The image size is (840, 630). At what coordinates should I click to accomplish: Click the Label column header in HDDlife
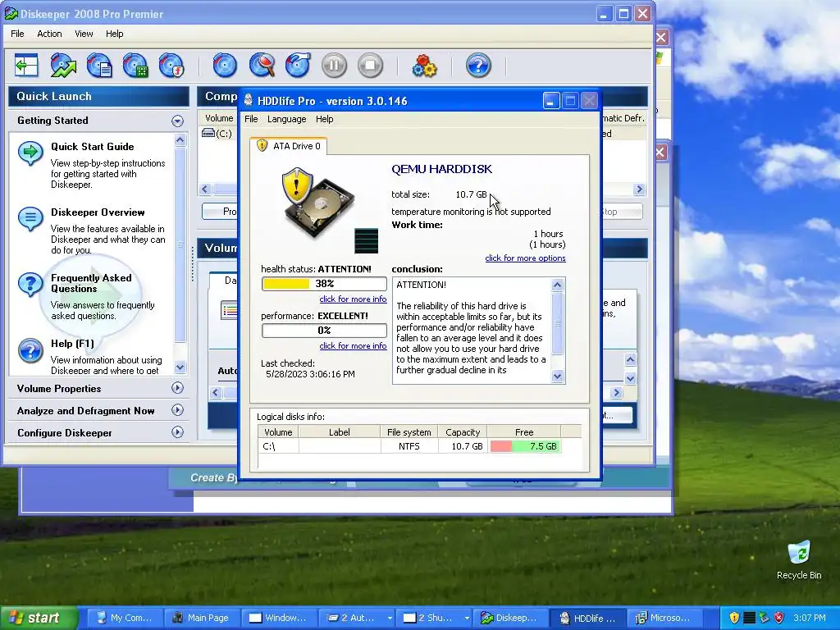pos(339,431)
